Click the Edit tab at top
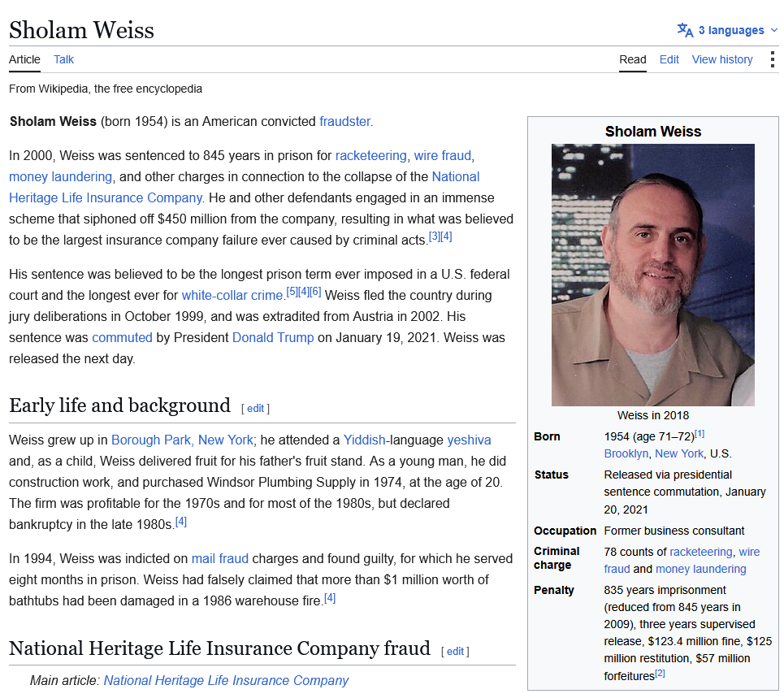784x698 pixels. pyautogui.click(x=669, y=59)
